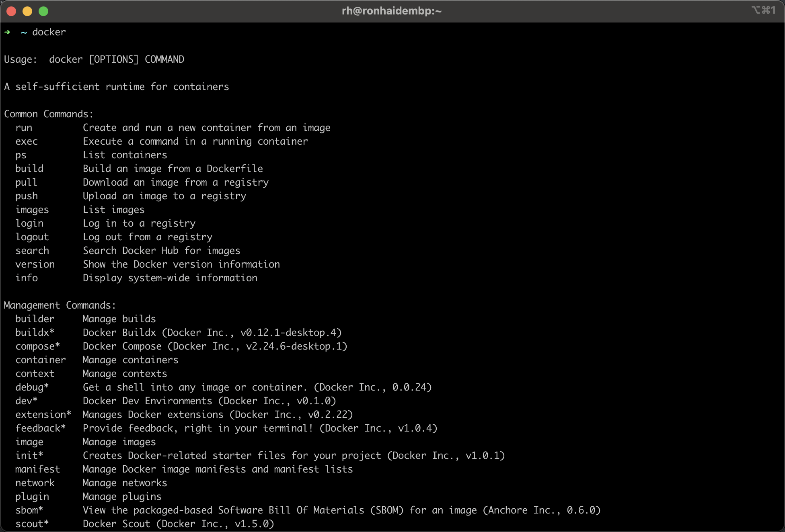
Task: Click the 'builder' command name
Action: coord(35,319)
